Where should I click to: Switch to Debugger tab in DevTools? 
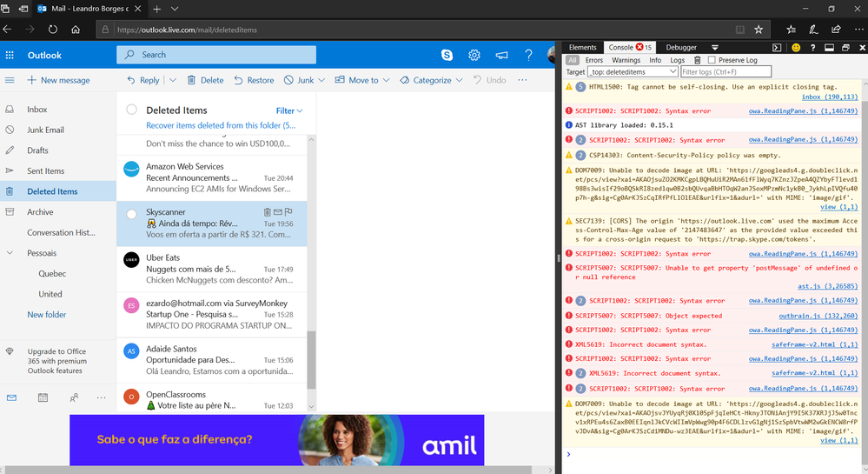[x=681, y=48]
